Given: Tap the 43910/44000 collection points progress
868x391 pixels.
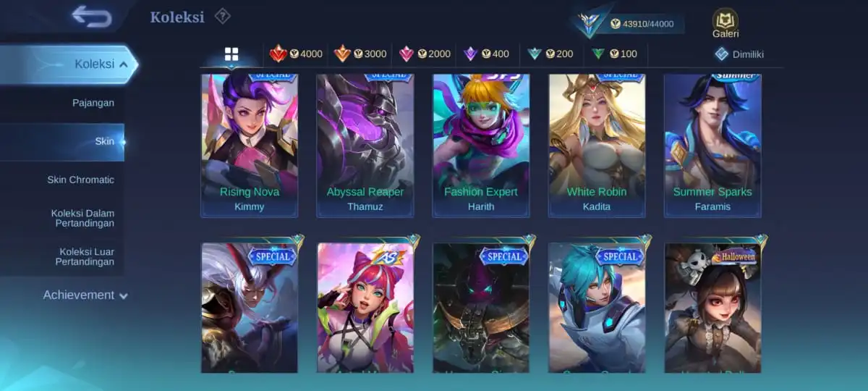Looking at the screenshot, I should coord(640,24).
